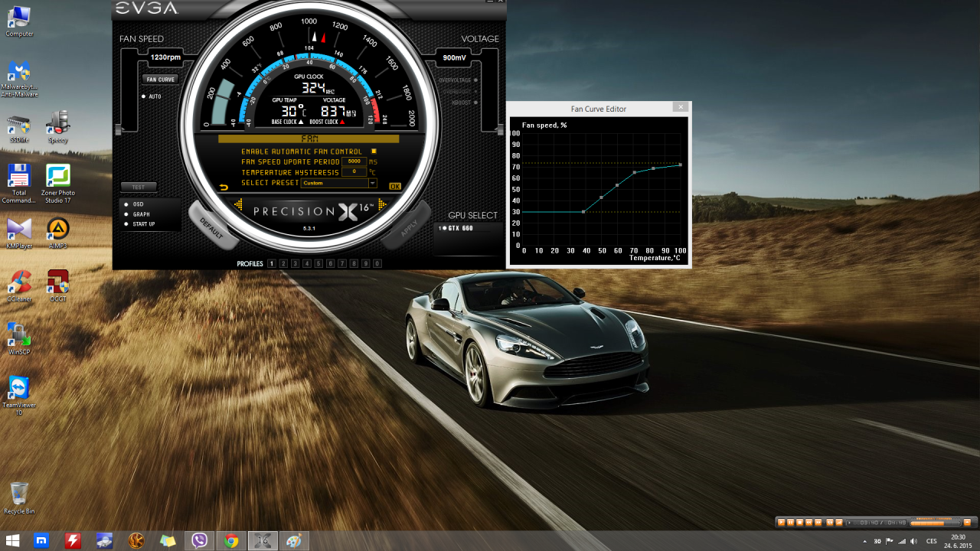Click the yellow back arrow icon
Screen dimensions: 980x551
224,186
